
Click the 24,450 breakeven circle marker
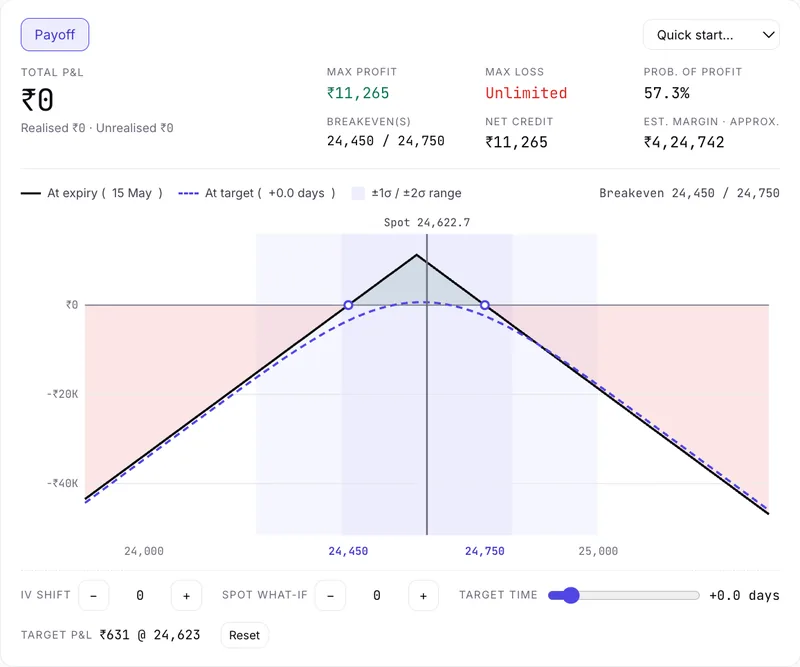pos(348,305)
